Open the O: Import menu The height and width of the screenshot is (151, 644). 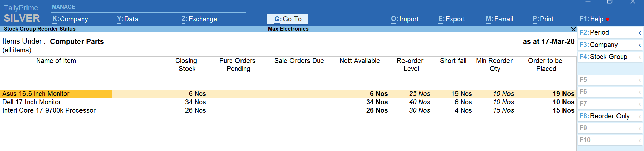click(405, 19)
